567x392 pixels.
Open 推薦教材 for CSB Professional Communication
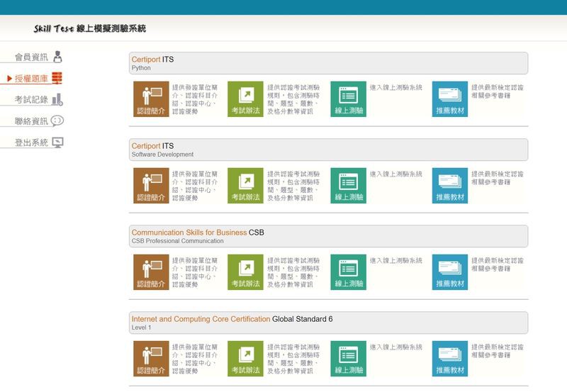pyautogui.click(x=450, y=272)
